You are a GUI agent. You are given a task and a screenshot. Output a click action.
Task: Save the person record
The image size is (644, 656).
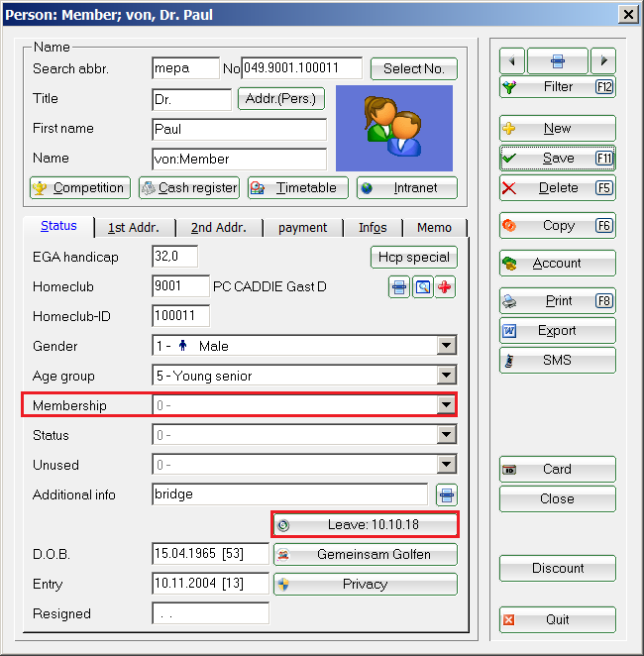558,159
